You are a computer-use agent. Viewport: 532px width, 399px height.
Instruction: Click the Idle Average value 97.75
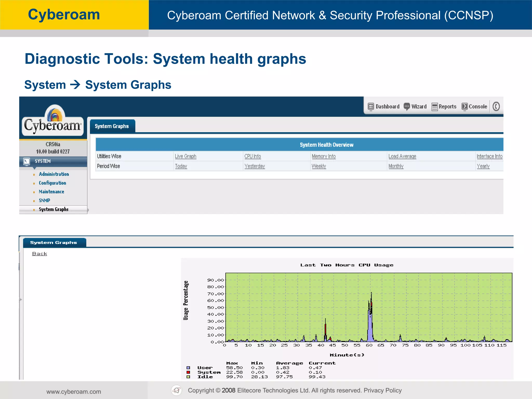click(x=284, y=377)
